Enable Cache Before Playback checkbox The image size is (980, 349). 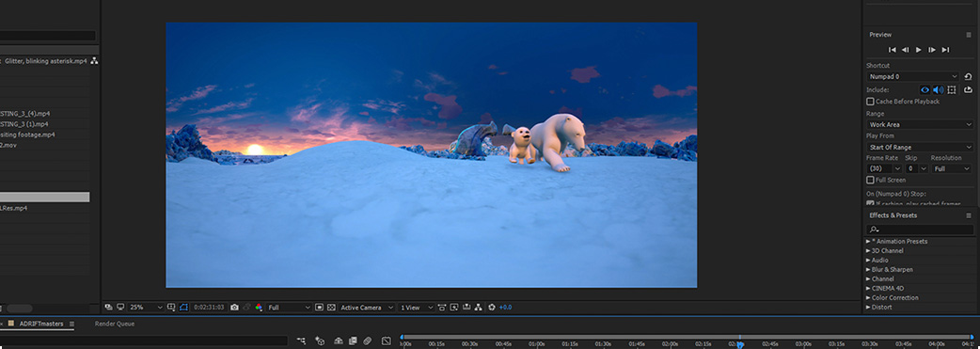click(870, 102)
